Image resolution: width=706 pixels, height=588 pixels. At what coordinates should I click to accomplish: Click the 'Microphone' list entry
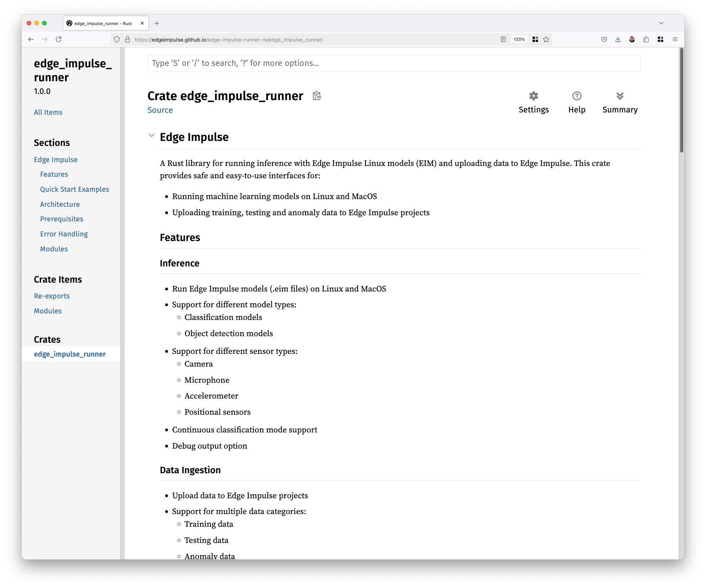pyautogui.click(x=207, y=380)
